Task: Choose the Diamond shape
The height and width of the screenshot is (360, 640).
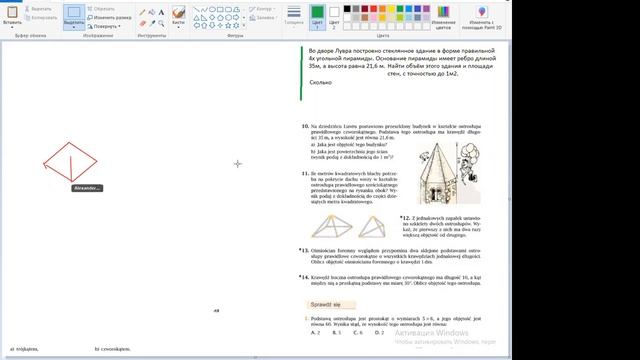Action: [212, 18]
